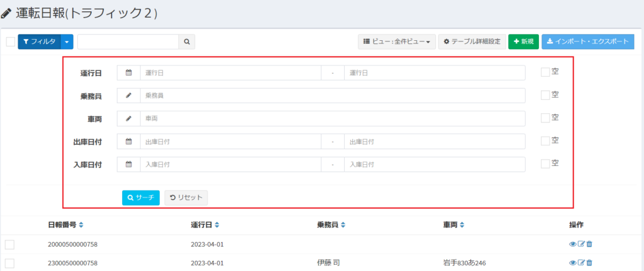
Task: Click 入庫日付 start date field
Action: [x=230, y=164]
